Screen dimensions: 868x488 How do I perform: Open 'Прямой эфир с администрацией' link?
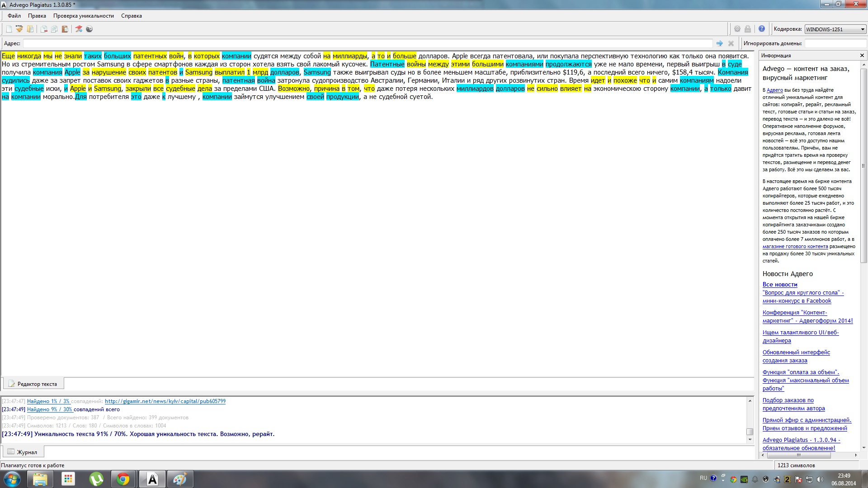[x=807, y=424]
